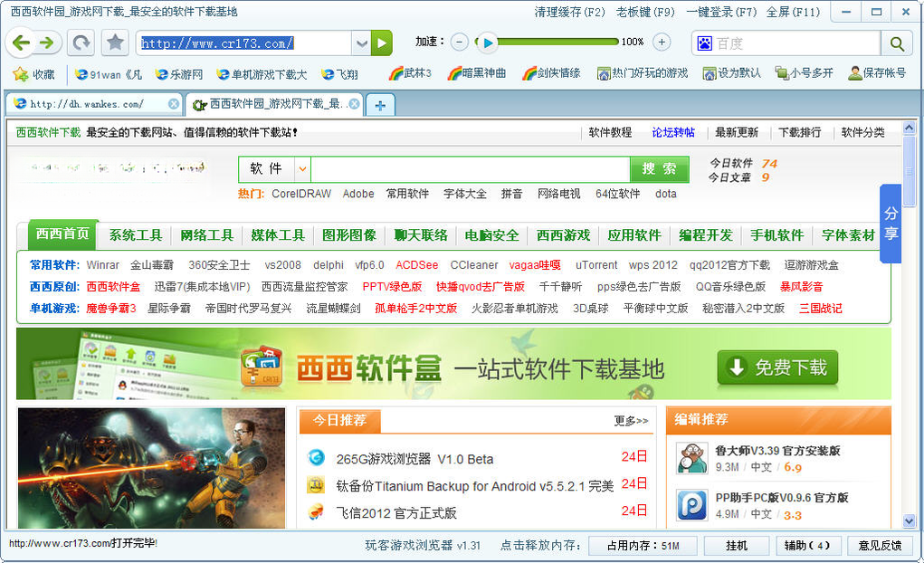Viewport: 924px width, 563px height.
Task: Click the site search text field
Action: pyautogui.click(x=471, y=169)
